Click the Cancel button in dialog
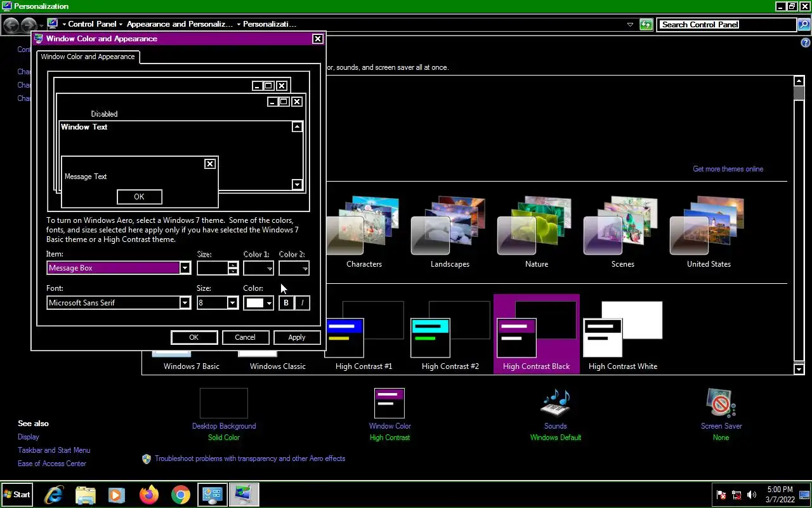The image size is (812, 508). coord(245,337)
